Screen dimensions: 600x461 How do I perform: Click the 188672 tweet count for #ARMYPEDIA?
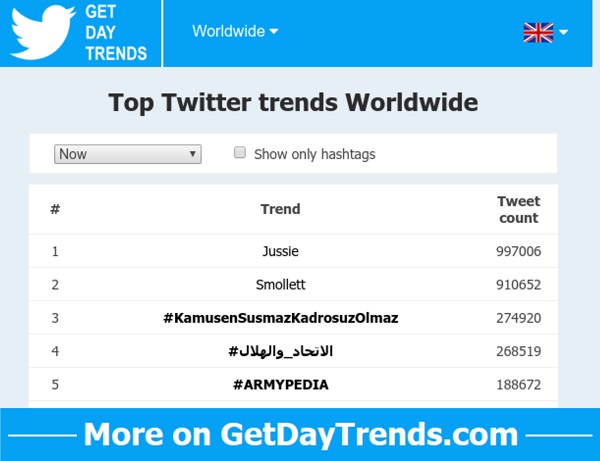(x=518, y=384)
